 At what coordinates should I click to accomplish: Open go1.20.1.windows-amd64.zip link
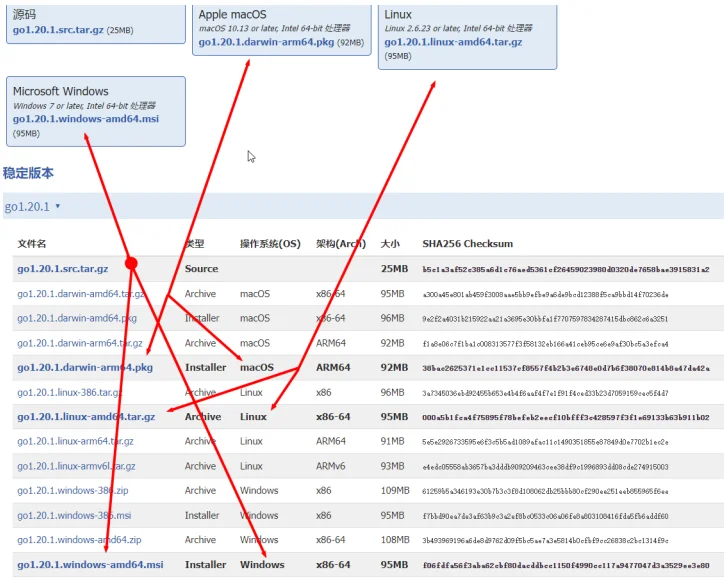(79, 540)
